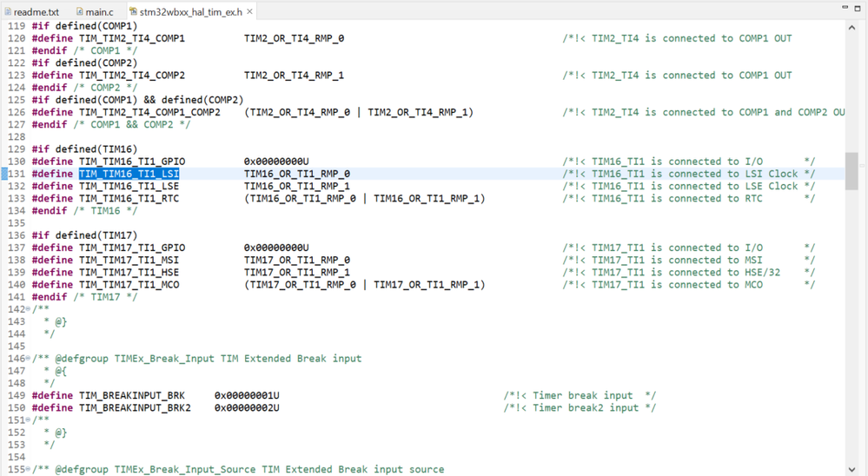This screenshot has width=868, height=476.
Task: Collapse the comment block at line 151
Action: coord(28,420)
